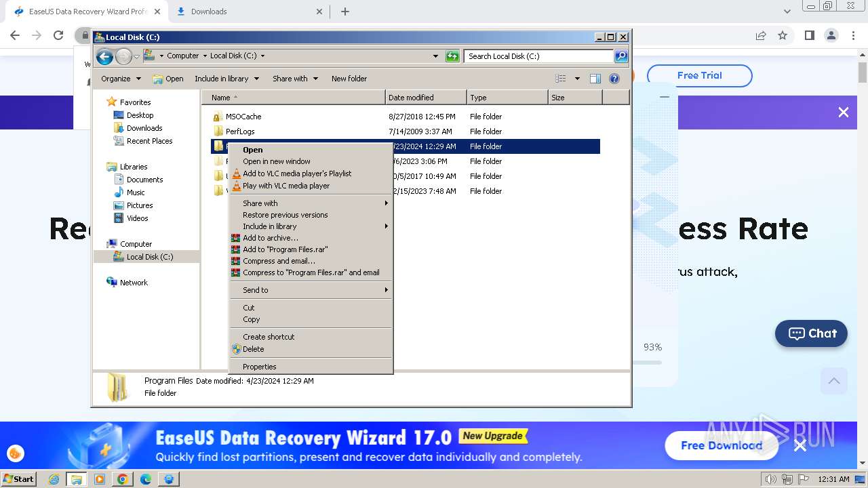
Task: Click the volume icon in system tray
Action: coord(771,479)
